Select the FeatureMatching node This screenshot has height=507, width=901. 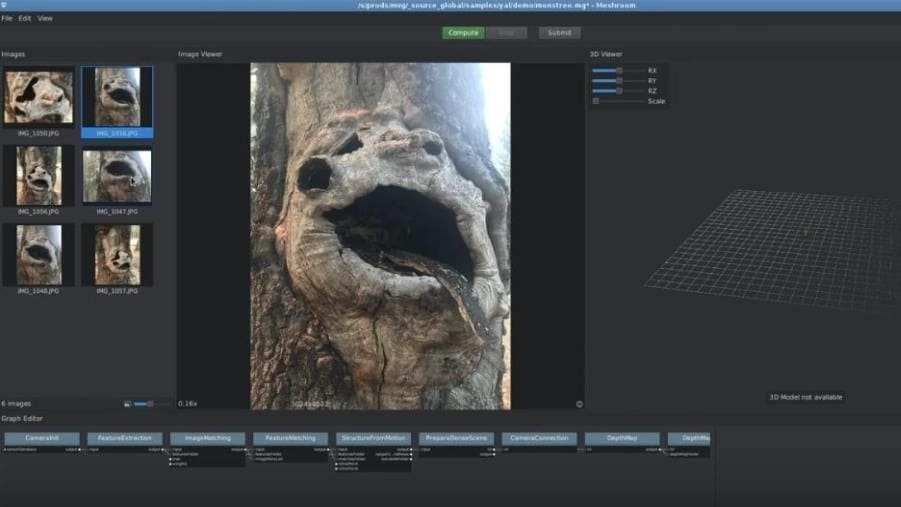[x=290, y=439]
